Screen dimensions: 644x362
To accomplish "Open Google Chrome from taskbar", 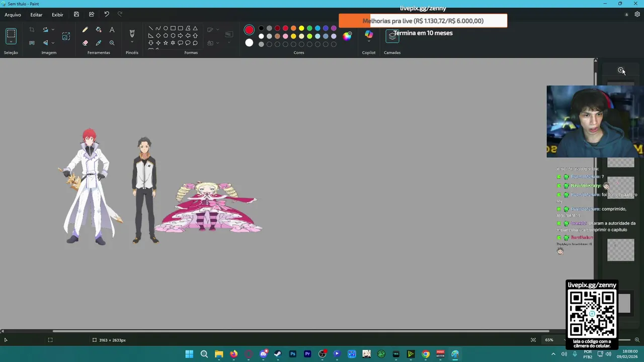I will [426, 354].
